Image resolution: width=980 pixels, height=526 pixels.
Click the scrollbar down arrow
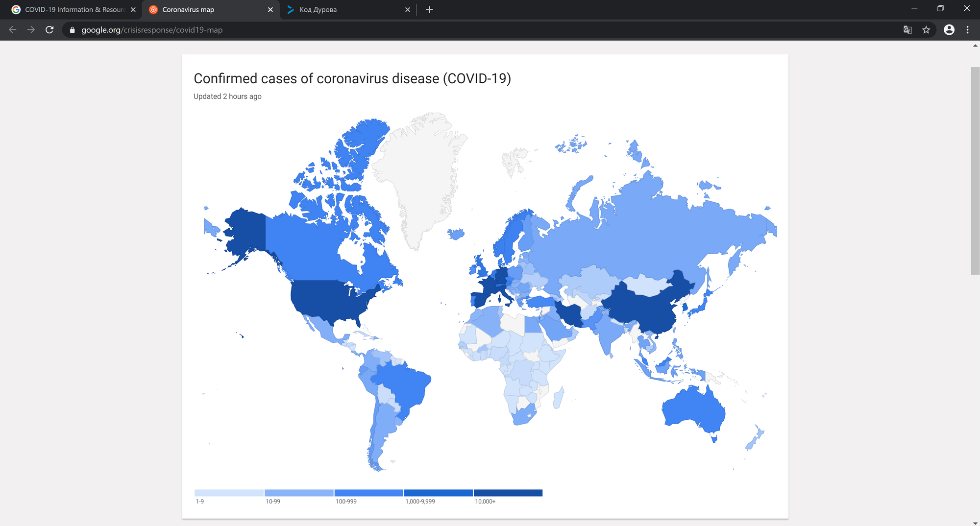tap(975, 523)
